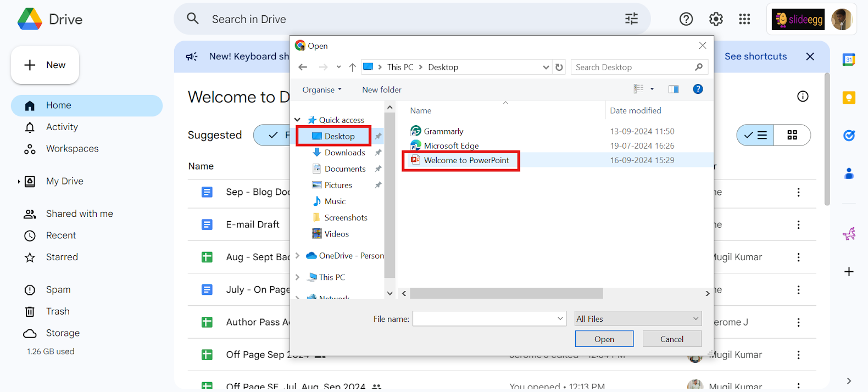Open more actions for E-mail Draft row
Screen dimensions: 868x392
tap(798, 225)
